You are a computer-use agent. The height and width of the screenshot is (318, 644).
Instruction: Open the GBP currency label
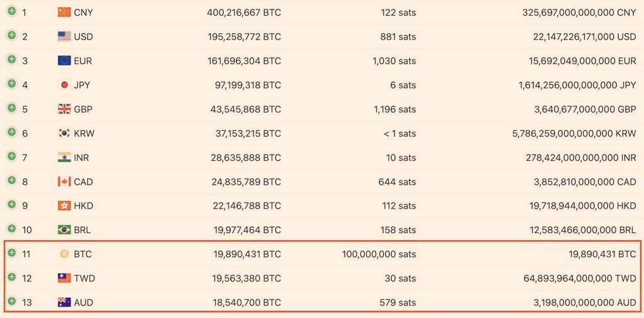coord(84,109)
